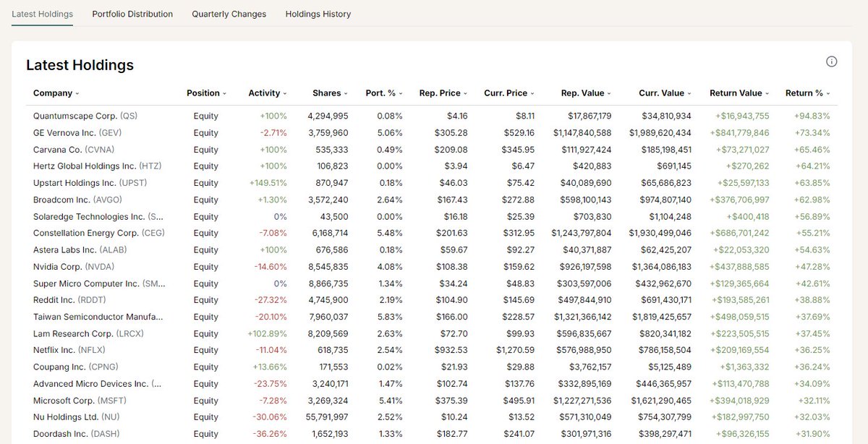The height and width of the screenshot is (444, 868).
Task: Sort table by Return % column header
Action: 808,93
